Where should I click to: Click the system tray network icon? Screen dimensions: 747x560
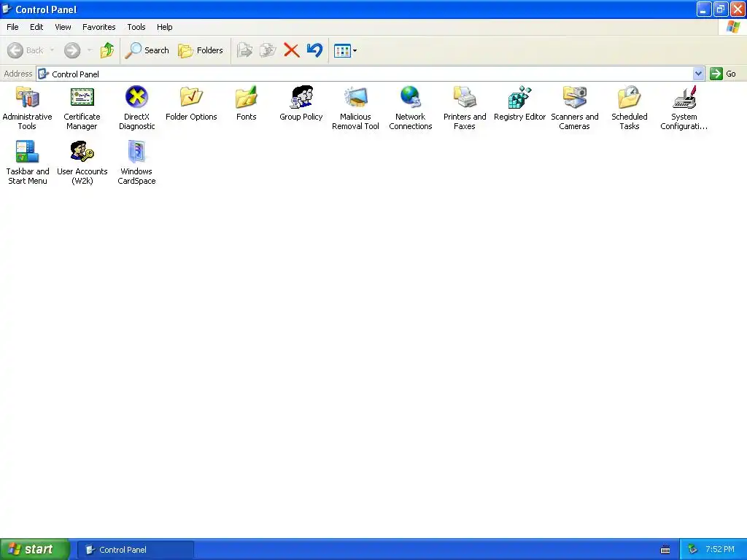click(x=693, y=550)
